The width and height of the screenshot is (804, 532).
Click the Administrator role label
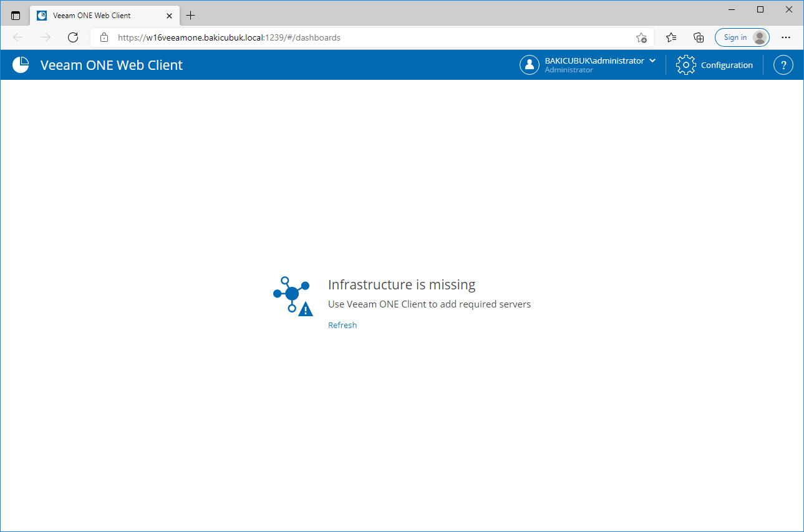point(569,70)
